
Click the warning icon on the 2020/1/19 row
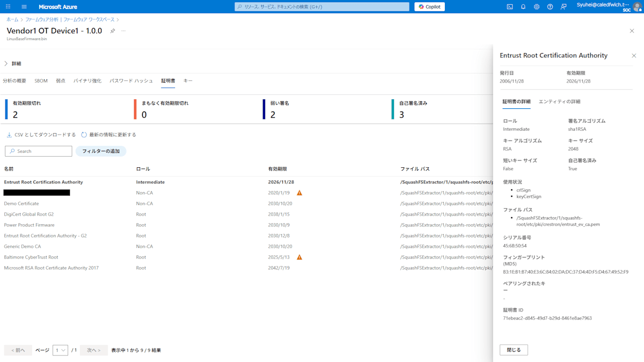click(299, 193)
